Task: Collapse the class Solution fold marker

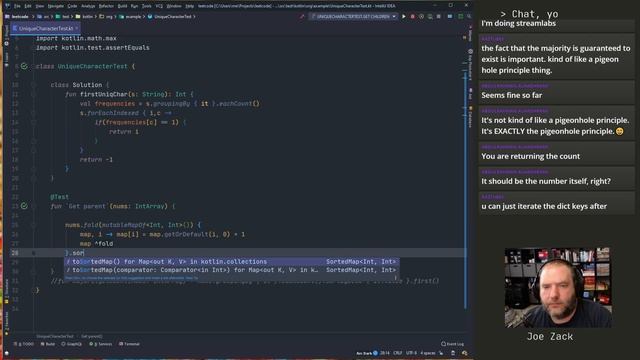Action: coord(33,85)
